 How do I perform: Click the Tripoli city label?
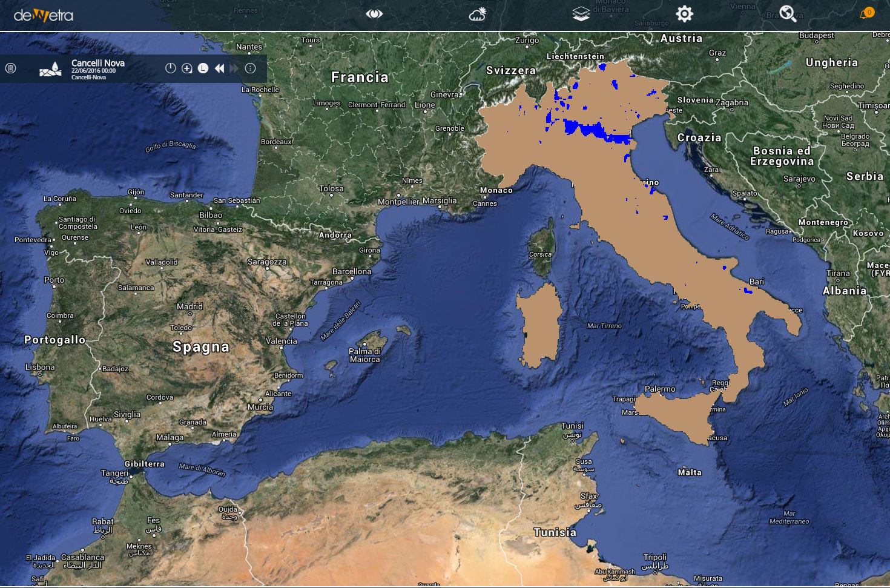(x=655, y=557)
